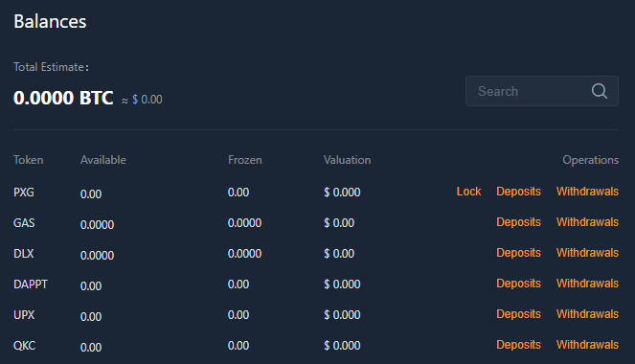Open Lock for PXG token

[x=468, y=192]
